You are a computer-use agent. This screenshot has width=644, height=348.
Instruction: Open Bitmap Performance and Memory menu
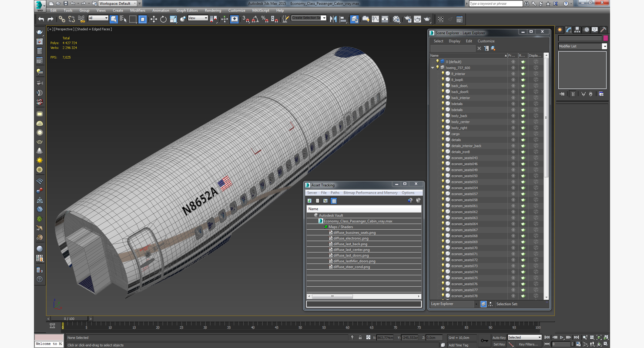pos(370,193)
